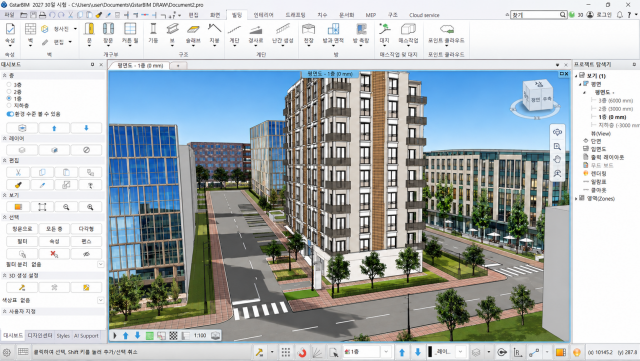Open the layer dropdown in status bar
The width and height of the screenshot is (640, 361).
tap(460, 352)
